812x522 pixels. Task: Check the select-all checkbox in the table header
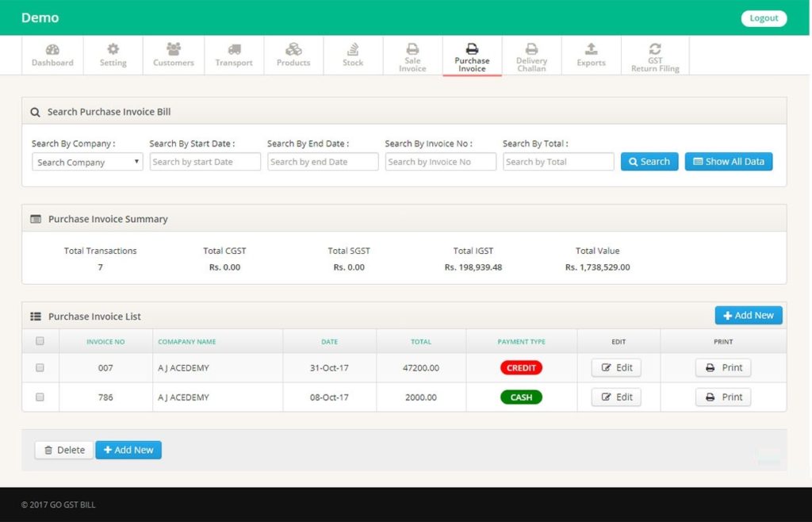pos(40,340)
